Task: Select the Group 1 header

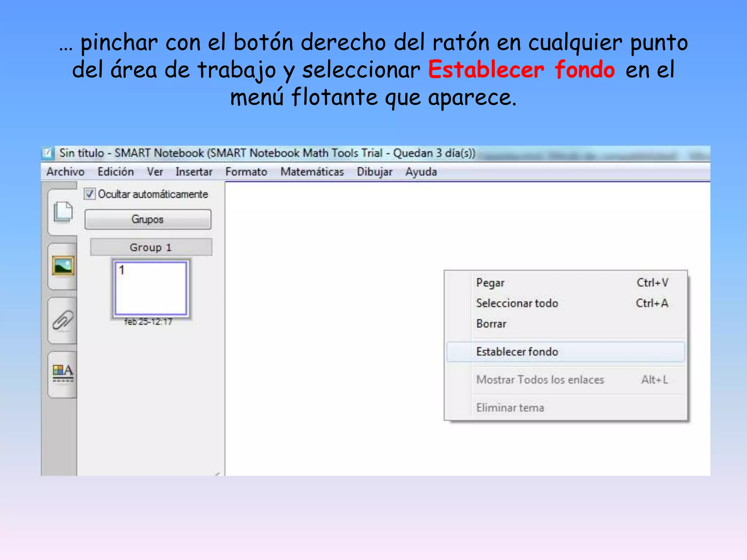Action: pyautogui.click(x=151, y=247)
